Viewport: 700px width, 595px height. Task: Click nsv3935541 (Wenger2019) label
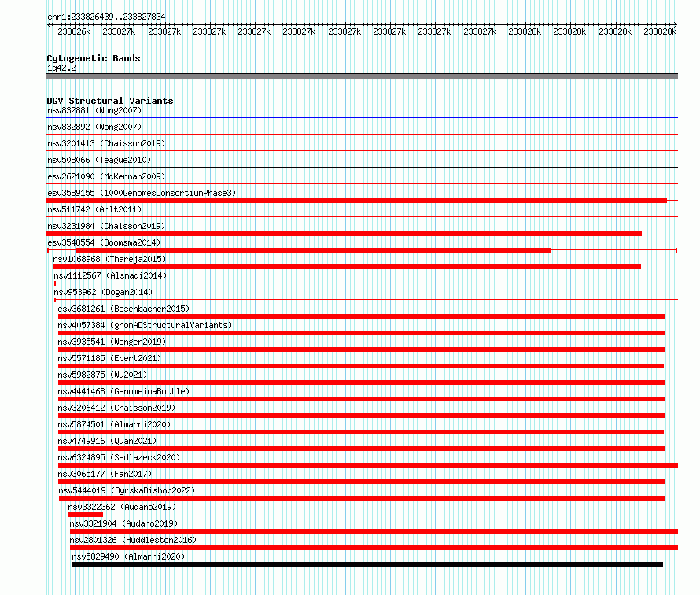point(112,342)
